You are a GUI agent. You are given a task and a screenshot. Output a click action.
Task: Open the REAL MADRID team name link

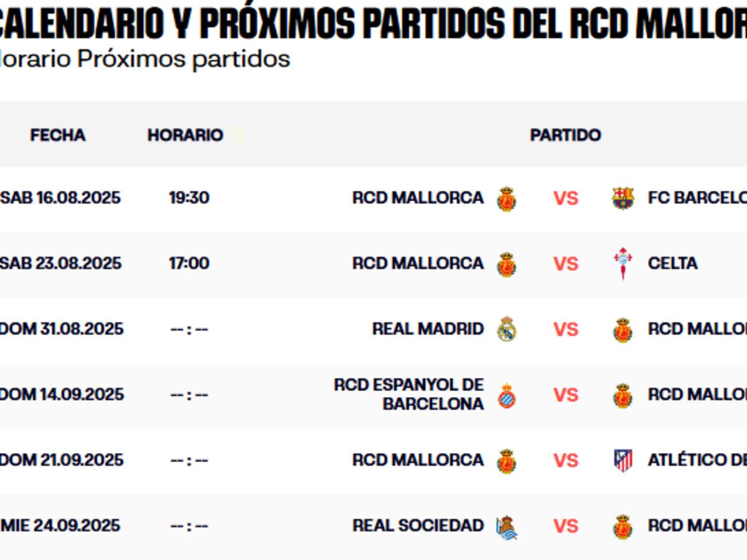[428, 329]
